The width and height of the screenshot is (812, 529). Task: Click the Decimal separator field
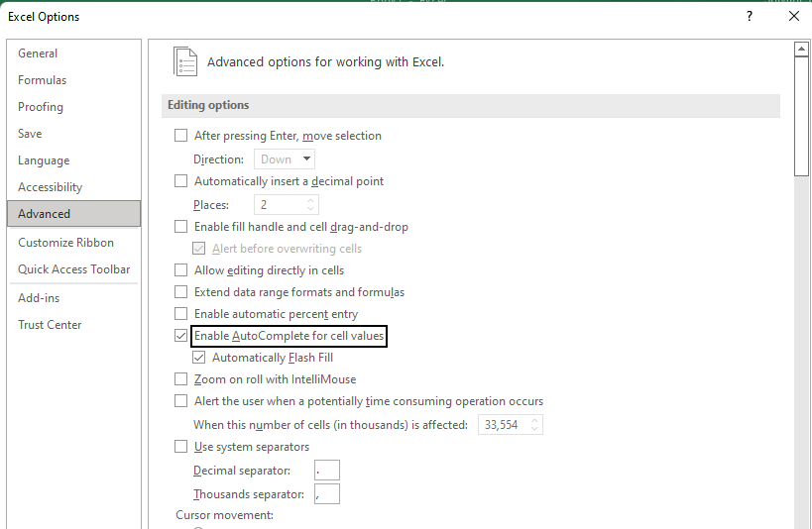click(326, 471)
